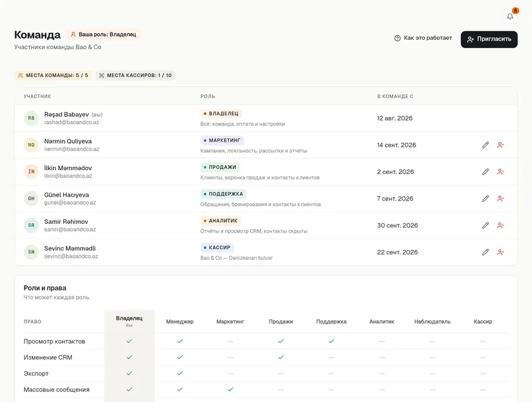
Task: Edit İlkin Məmmədov's role with pencil icon
Action: tap(485, 172)
